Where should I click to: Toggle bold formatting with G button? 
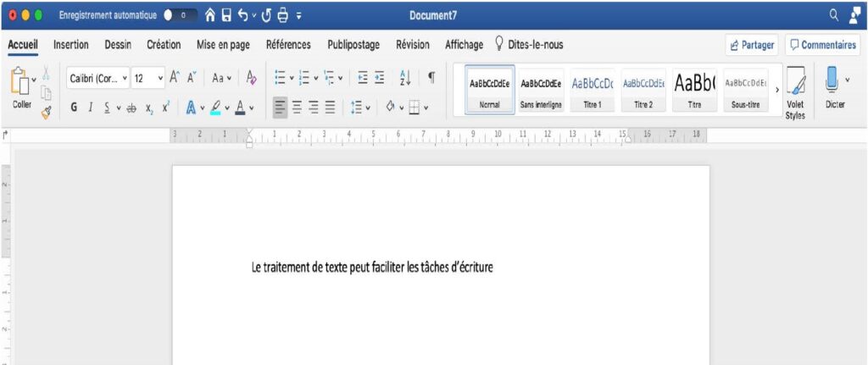click(74, 108)
